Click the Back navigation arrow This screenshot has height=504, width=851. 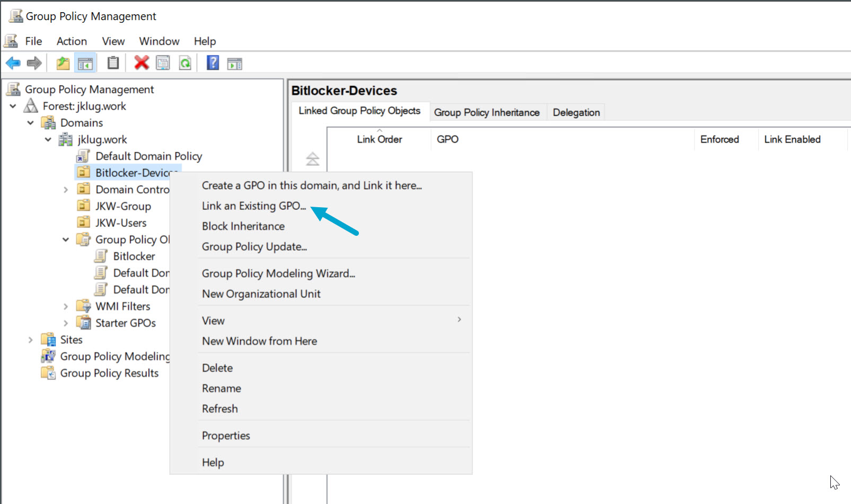(x=13, y=63)
